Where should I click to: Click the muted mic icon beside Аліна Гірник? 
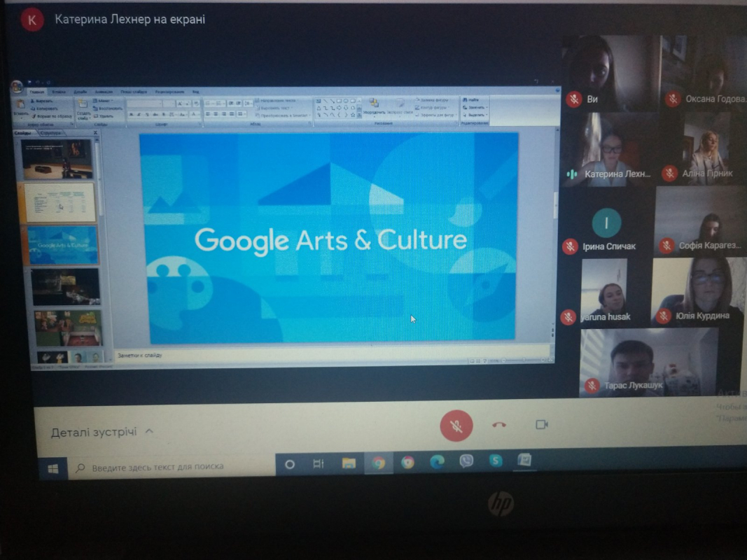click(669, 173)
